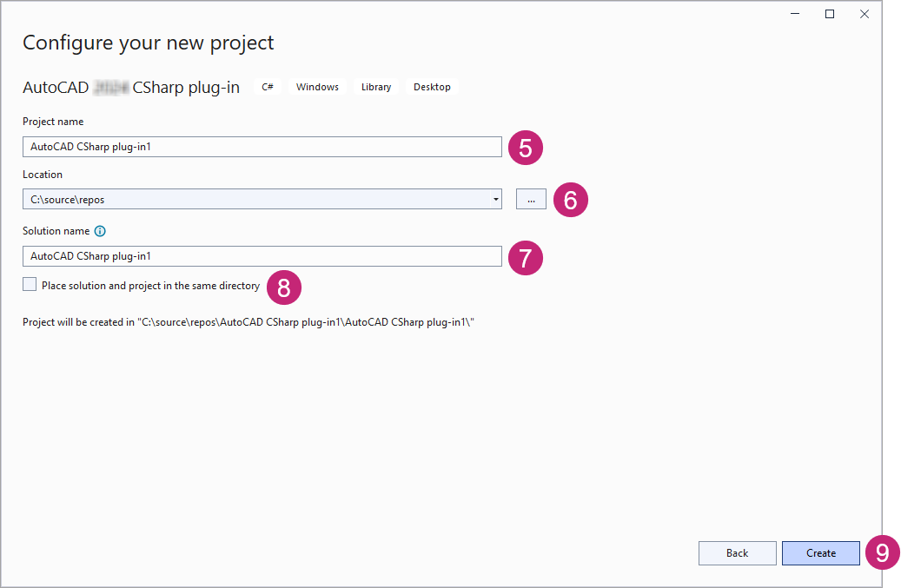Select the C# language tag
Viewport: 901px width, 588px height.
tap(268, 87)
